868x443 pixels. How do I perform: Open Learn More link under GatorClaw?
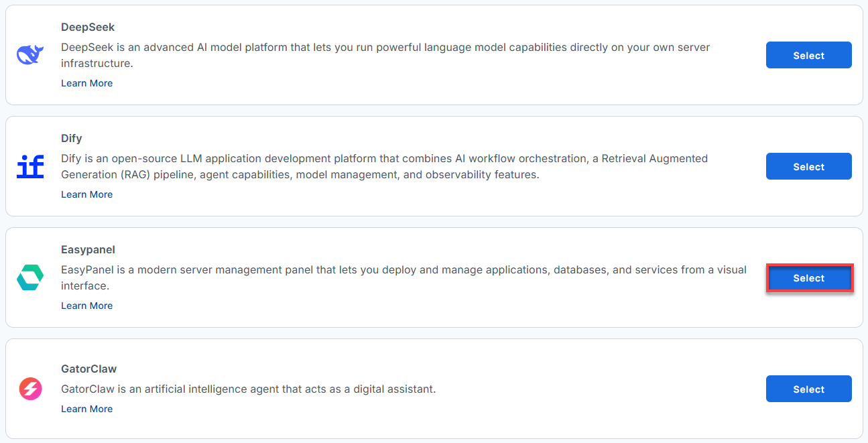tap(86, 409)
